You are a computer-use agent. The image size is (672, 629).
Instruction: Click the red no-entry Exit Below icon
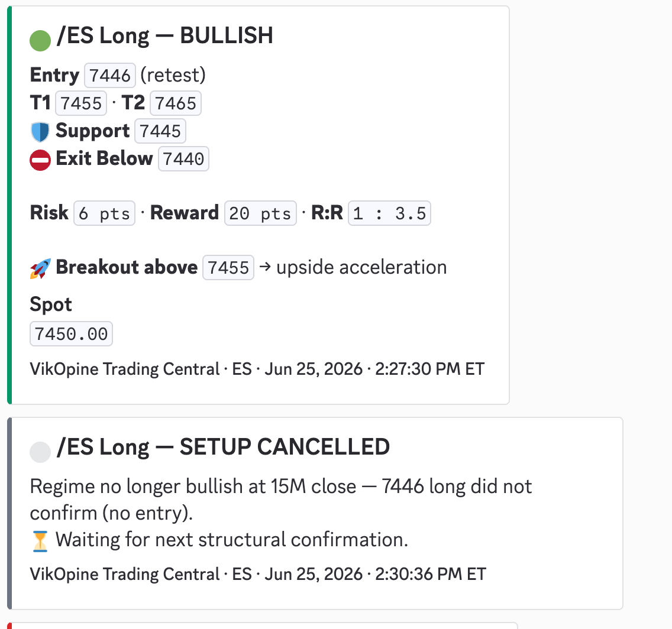click(40, 160)
